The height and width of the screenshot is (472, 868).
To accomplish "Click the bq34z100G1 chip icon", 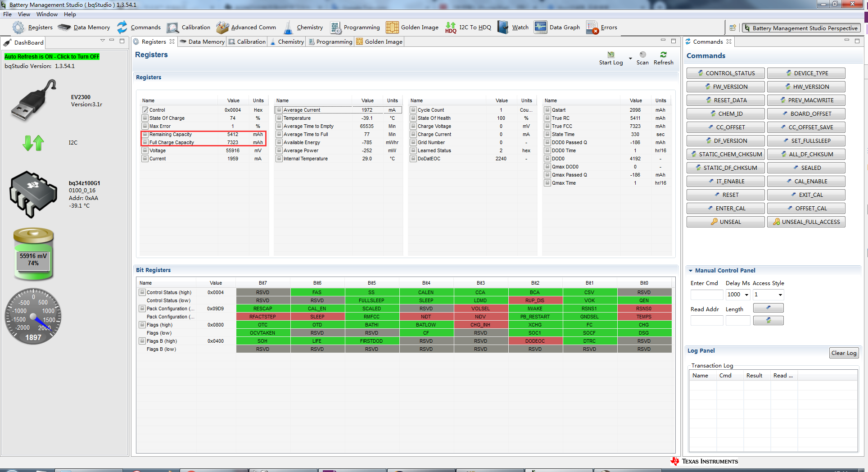I will [33, 194].
